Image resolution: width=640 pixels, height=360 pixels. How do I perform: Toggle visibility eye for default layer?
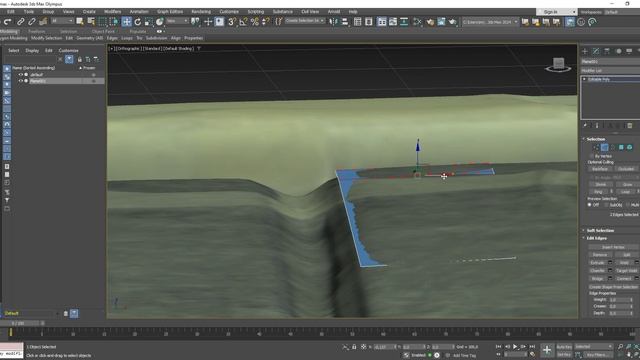click(20, 75)
